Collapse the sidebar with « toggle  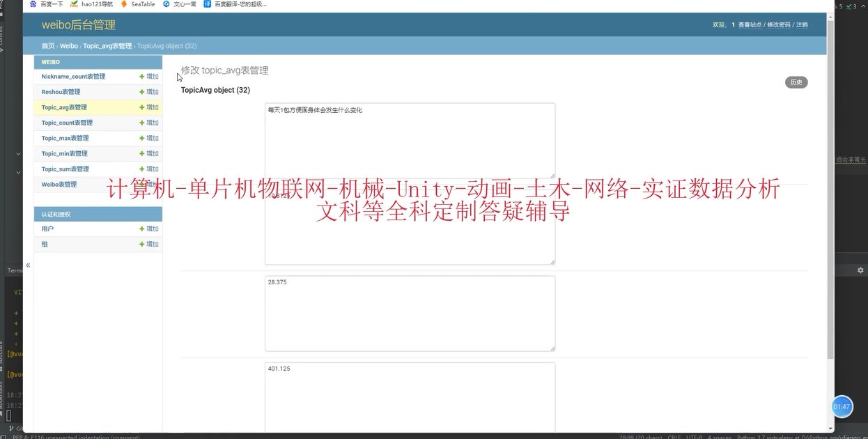28,265
